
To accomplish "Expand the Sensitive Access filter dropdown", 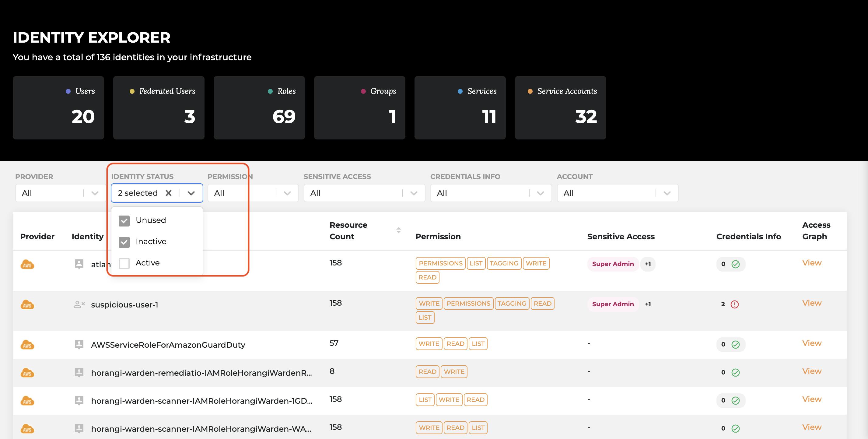I will click(x=414, y=193).
